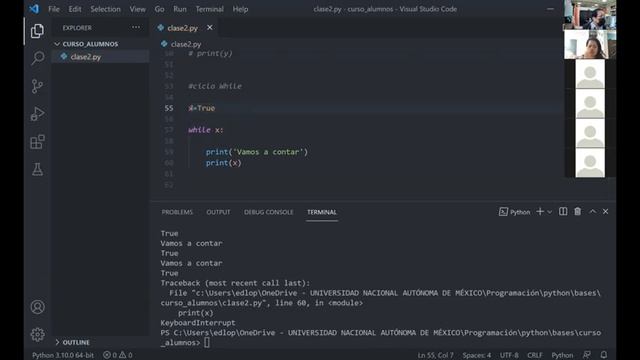
Task: Click the 'while x:' code line
Action: pos(206,130)
